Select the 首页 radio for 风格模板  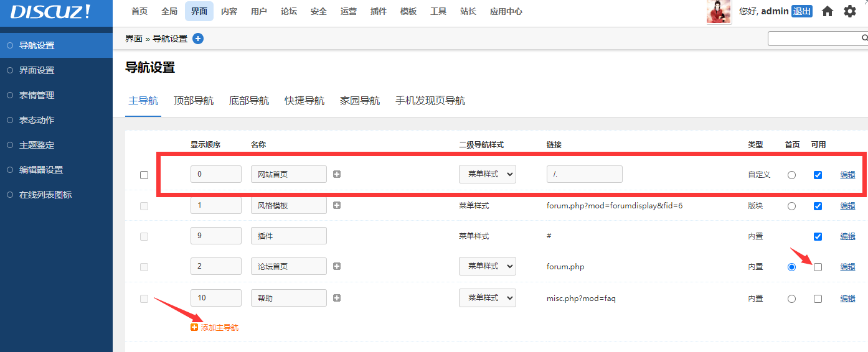(x=791, y=206)
